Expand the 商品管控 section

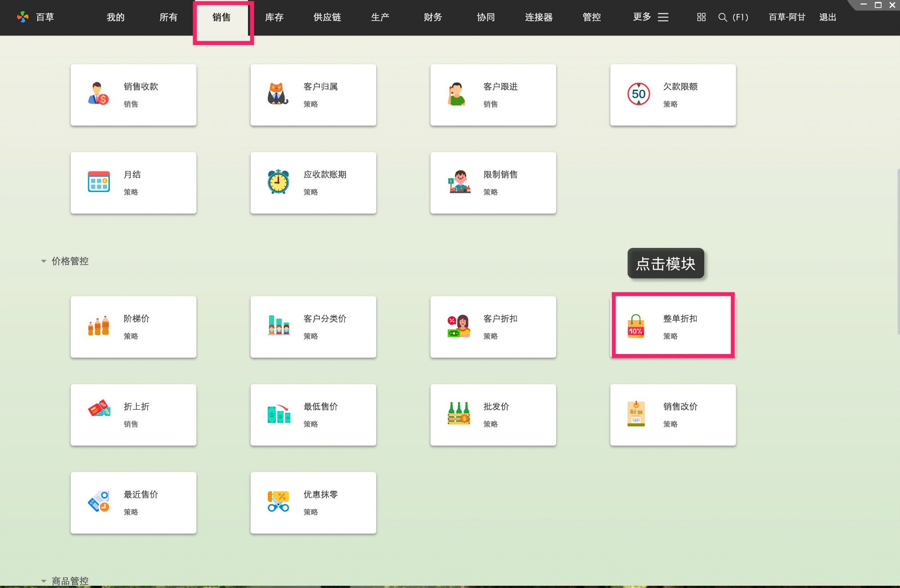pyautogui.click(x=43, y=580)
